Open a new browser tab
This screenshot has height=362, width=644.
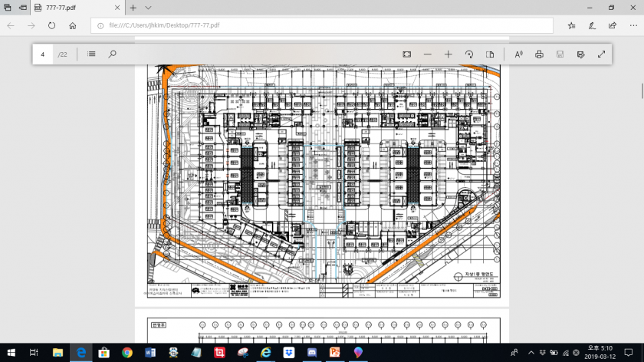point(133,8)
